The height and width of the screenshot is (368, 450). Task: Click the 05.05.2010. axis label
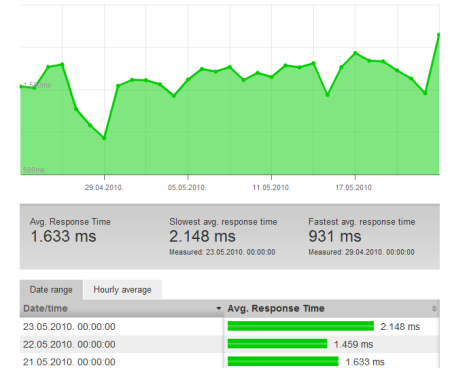(187, 187)
